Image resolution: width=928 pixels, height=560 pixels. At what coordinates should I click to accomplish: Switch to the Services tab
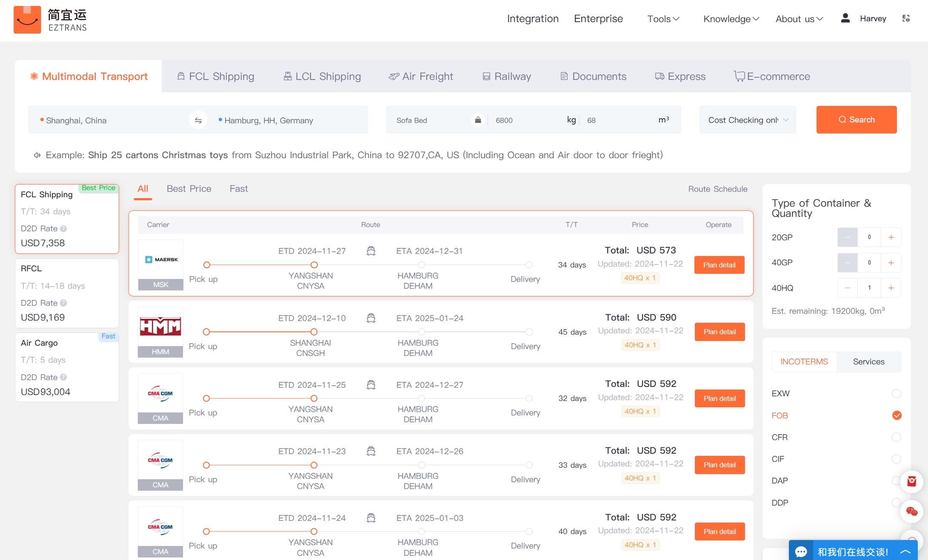pos(868,361)
